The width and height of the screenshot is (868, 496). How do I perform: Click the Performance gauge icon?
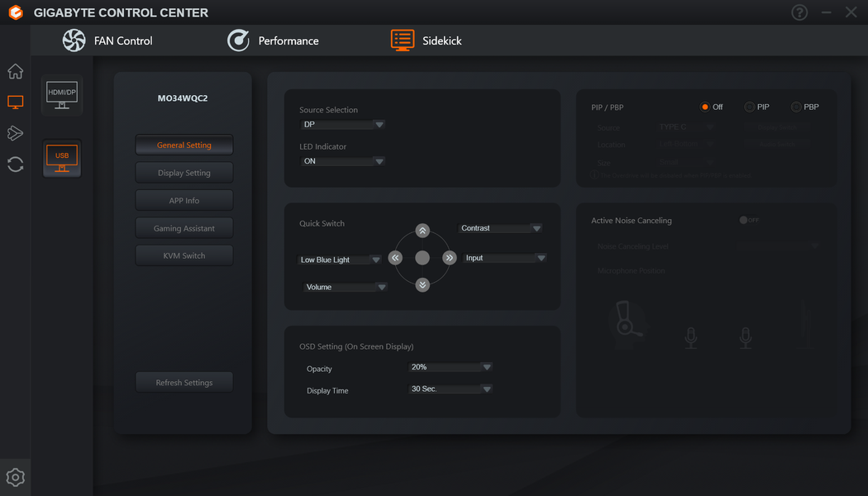tap(238, 41)
